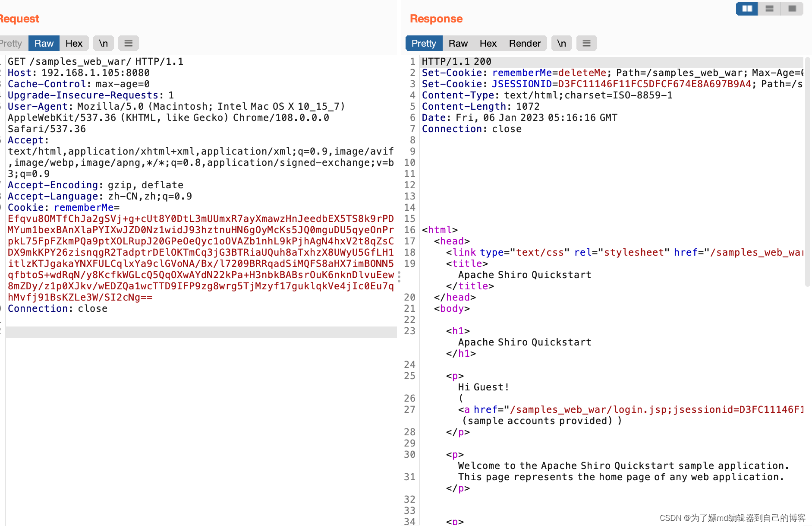Click the request line 'GET /samples_web_war/ HTTP/1.1'

[95, 61]
